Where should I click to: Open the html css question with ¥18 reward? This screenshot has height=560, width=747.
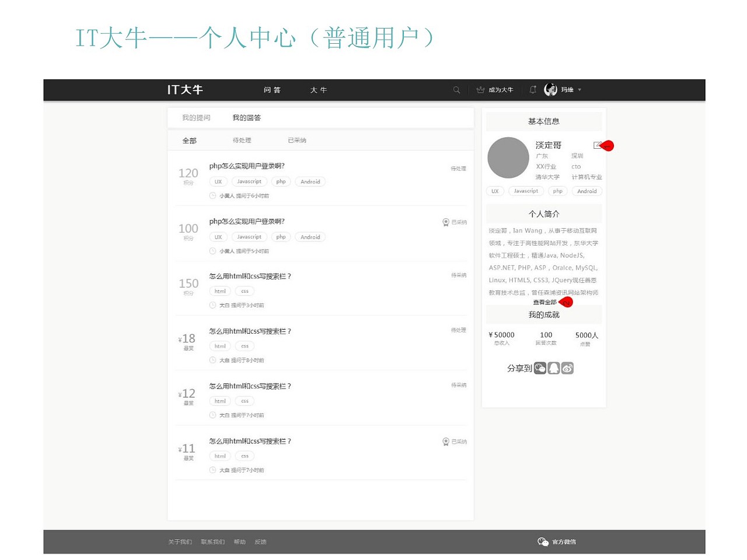pyautogui.click(x=250, y=331)
